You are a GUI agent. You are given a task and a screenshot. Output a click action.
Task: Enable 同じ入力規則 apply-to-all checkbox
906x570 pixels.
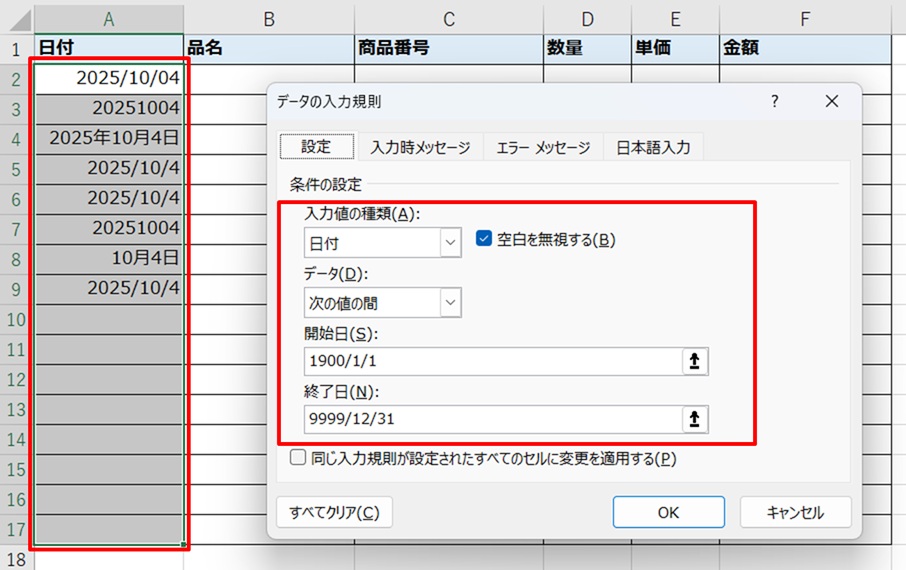tap(298, 458)
